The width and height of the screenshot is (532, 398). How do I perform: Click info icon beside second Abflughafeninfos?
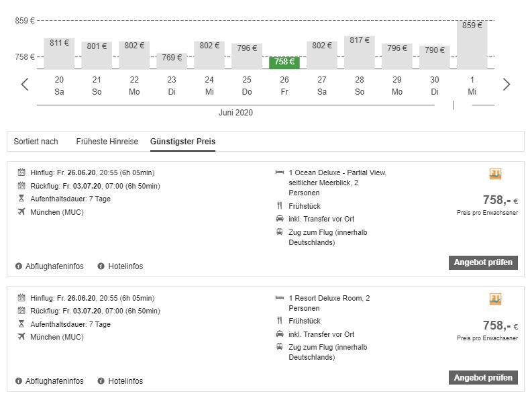pyautogui.click(x=19, y=381)
